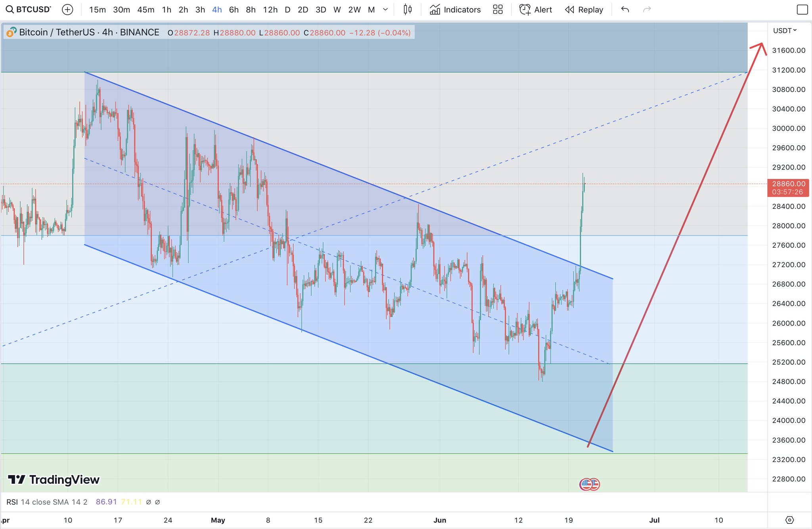Select the 2W timeframe
812x529 pixels.
(x=354, y=10)
